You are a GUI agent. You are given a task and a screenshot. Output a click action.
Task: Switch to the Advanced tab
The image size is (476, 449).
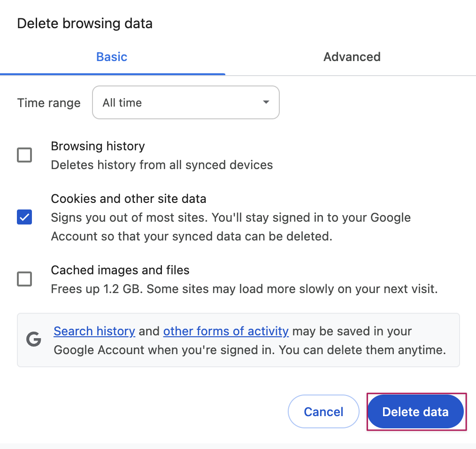(x=352, y=57)
